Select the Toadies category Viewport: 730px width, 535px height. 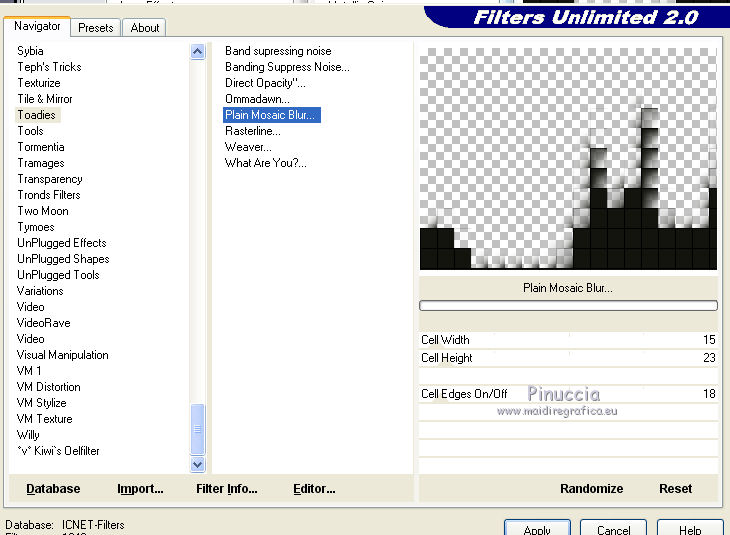[x=37, y=115]
